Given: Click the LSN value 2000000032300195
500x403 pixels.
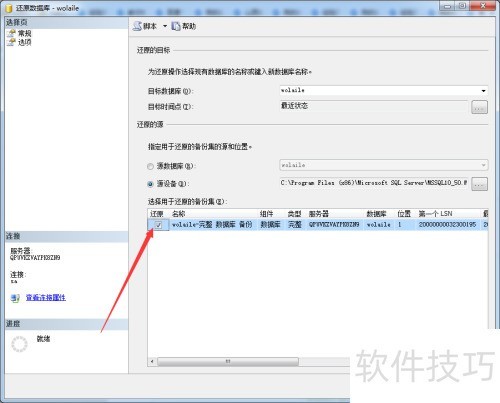Looking at the screenshot, I should (447, 225).
